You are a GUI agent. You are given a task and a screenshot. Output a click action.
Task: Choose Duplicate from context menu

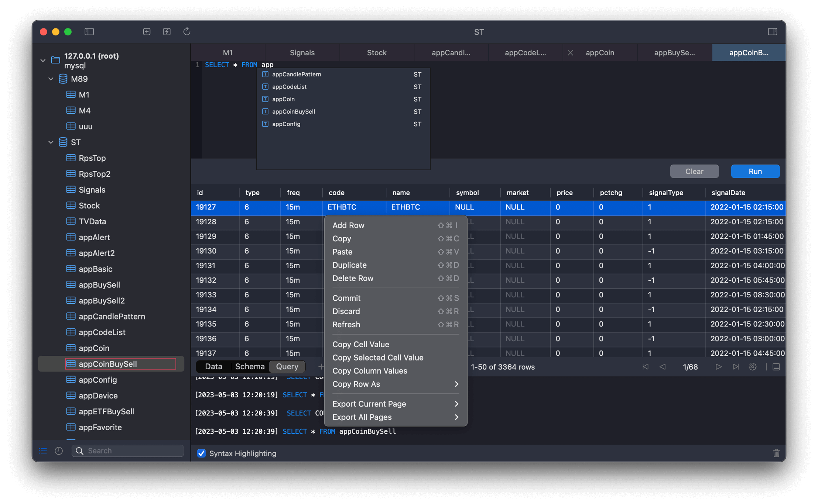click(396, 265)
